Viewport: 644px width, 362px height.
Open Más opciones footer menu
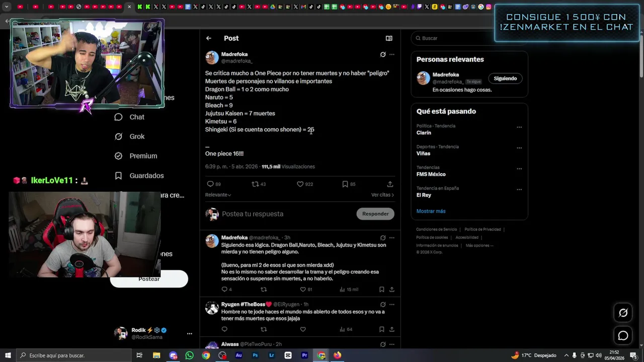479,245
